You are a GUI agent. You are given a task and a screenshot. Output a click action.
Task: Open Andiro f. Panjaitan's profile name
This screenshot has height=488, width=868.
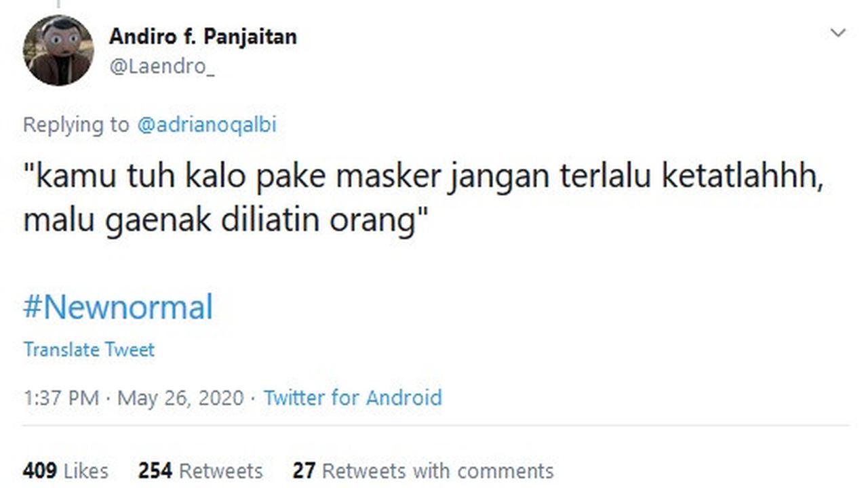tap(203, 36)
